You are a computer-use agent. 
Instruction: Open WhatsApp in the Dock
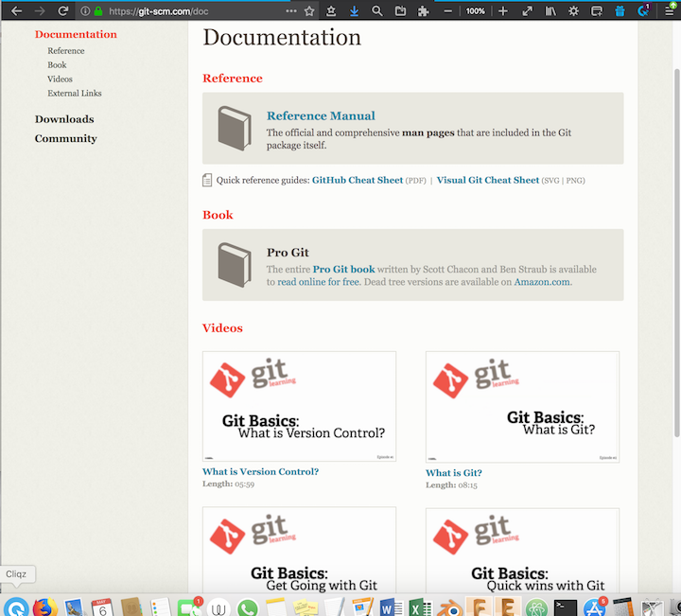247,607
